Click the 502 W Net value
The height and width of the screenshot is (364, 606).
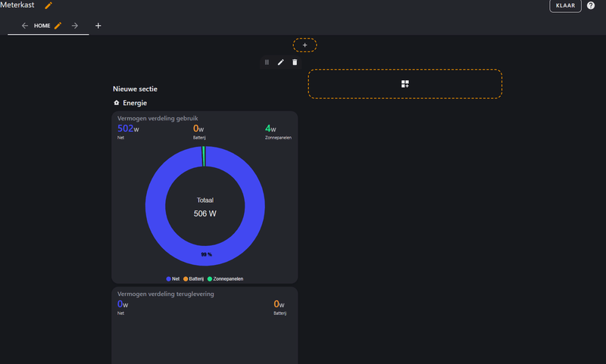point(128,129)
